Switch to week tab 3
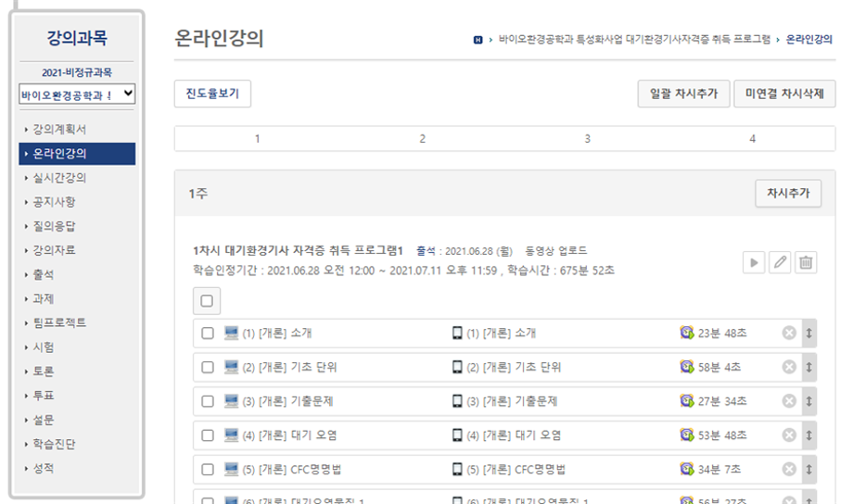This screenshot has width=853, height=504. coord(587,138)
